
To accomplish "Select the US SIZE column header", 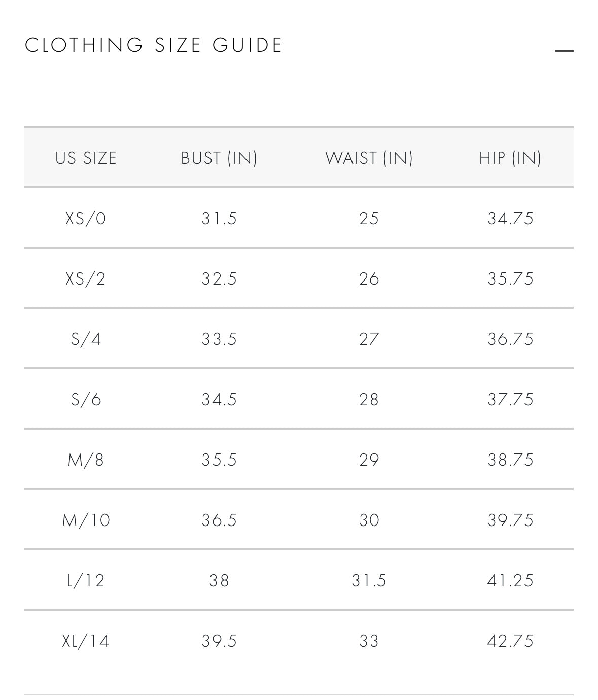I will [86, 158].
